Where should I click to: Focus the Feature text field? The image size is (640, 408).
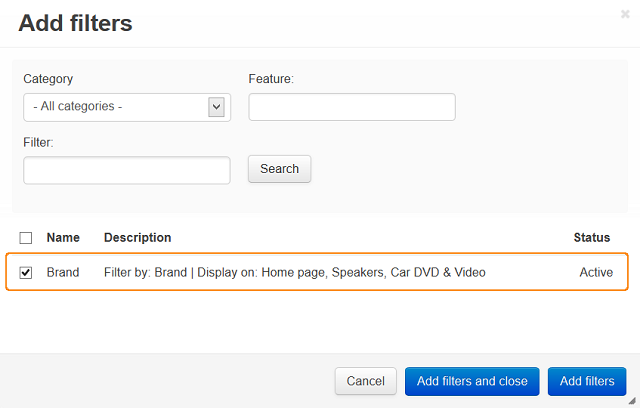(352, 107)
